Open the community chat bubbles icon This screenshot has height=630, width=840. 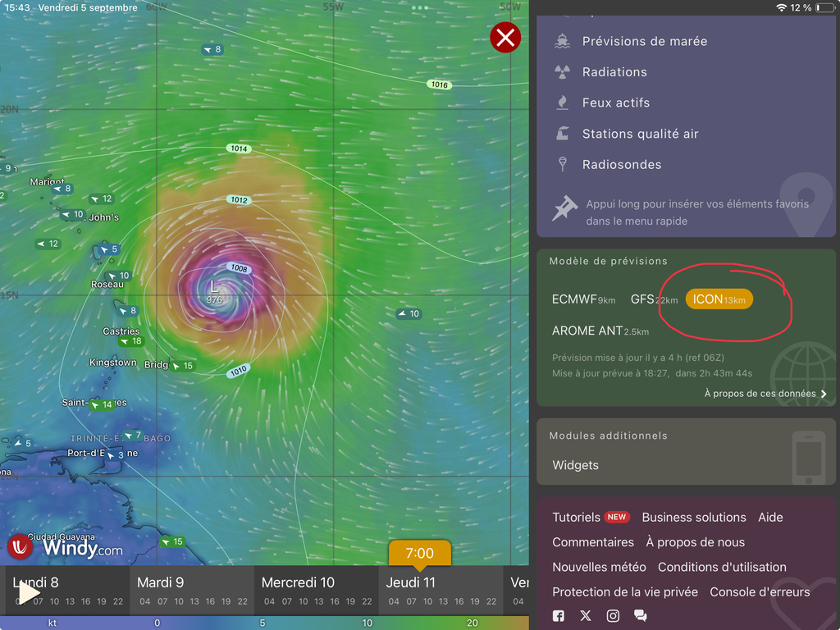tap(640, 616)
